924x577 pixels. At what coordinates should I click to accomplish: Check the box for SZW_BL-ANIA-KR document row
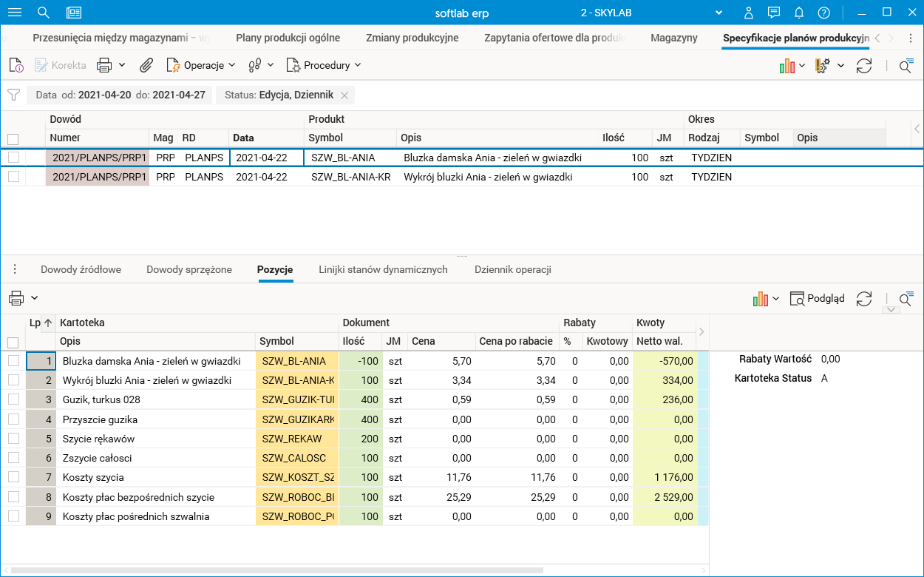pos(13,177)
